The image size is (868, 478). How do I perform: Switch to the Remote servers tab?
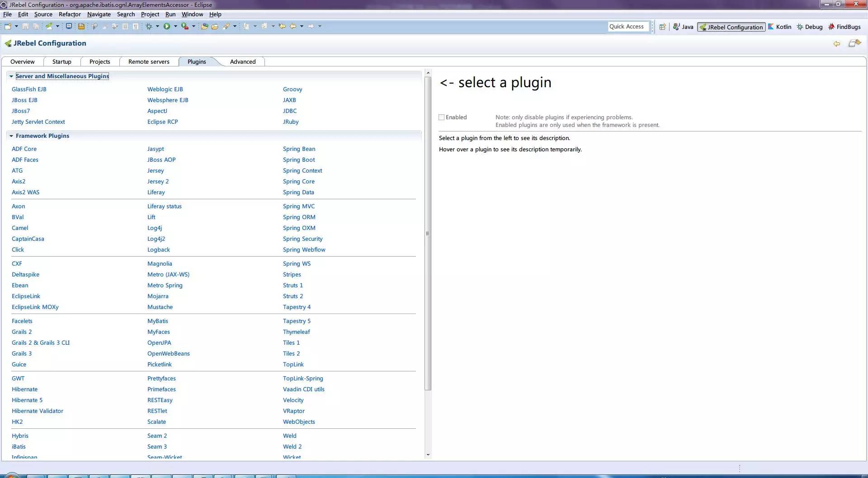149,62
